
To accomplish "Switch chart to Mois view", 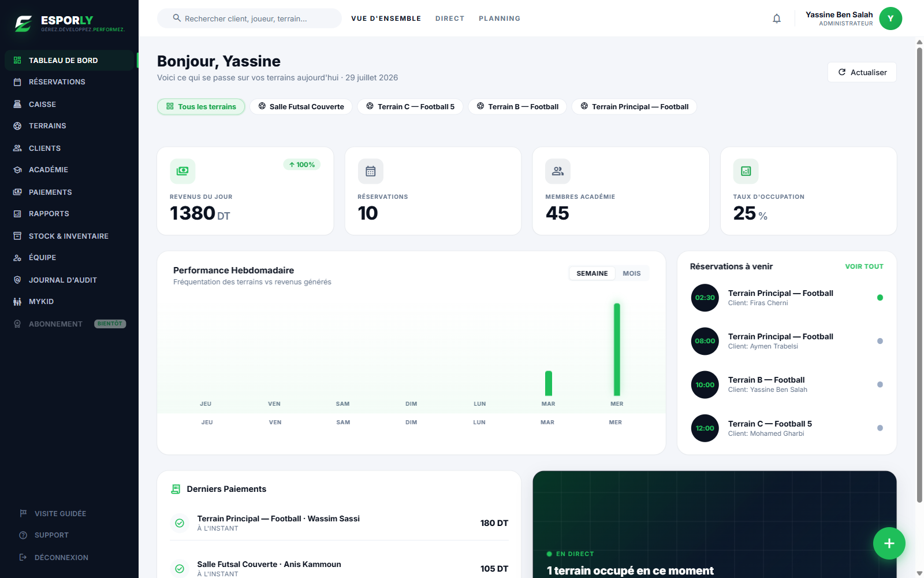I will coord(632,273).
